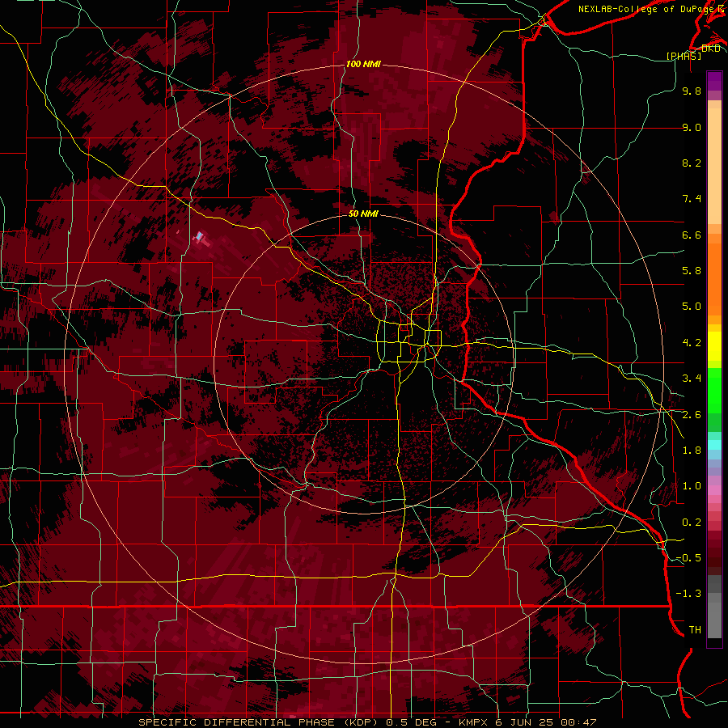Click the 9.8 value on color scale
The image size is (728, 728).
pyautogui.click(x=692, y=91)
